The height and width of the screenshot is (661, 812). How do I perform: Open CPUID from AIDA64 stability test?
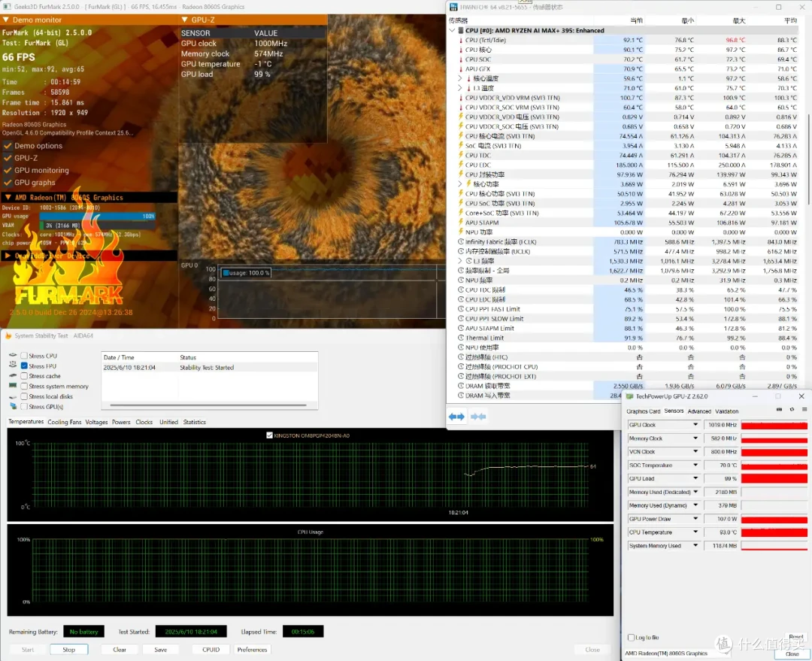click(x=211, y=650)
